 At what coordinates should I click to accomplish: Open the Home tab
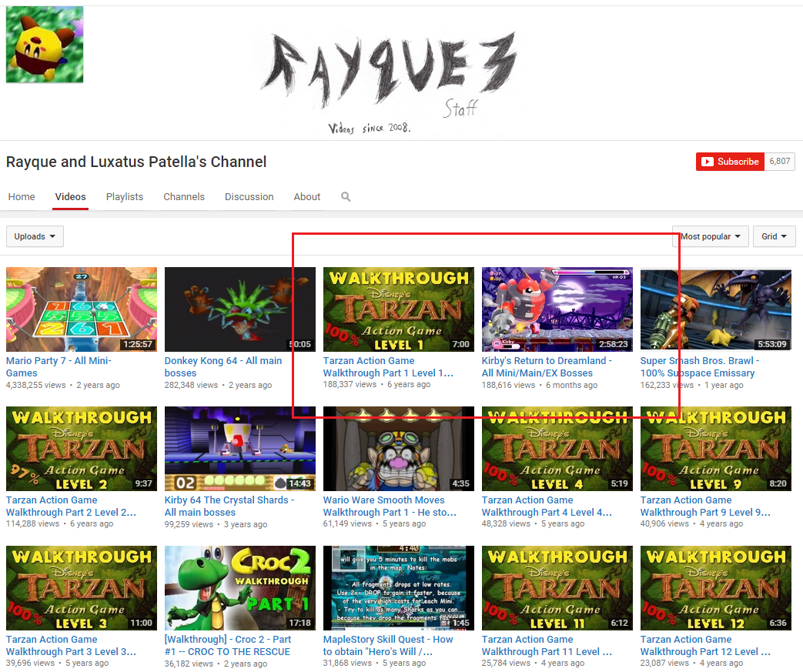point(22,197)
